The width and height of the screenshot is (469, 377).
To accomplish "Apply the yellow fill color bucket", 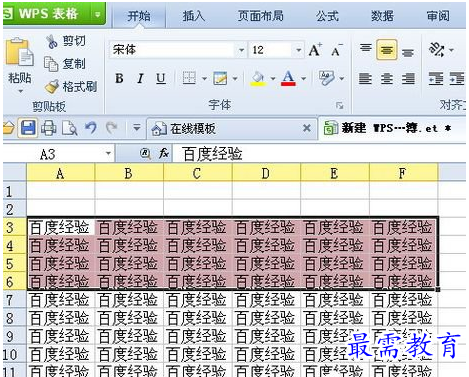I will [258, 79].
